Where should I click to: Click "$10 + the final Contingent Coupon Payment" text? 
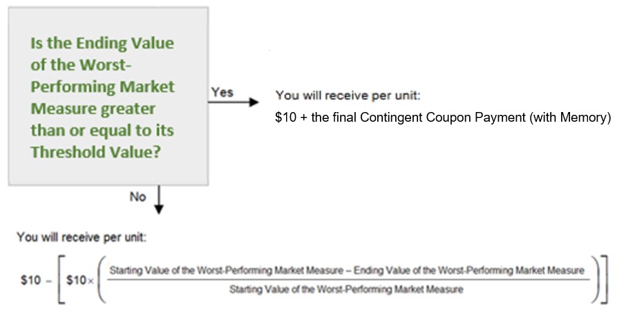click(x=401, y=118)
